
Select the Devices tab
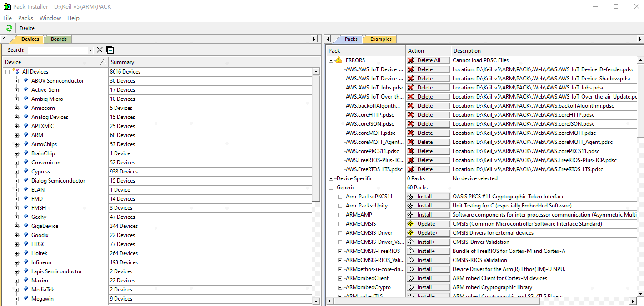30,39
